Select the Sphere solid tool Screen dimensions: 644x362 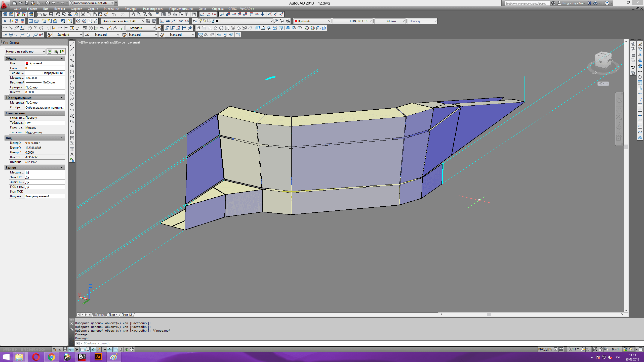point(221,28)
